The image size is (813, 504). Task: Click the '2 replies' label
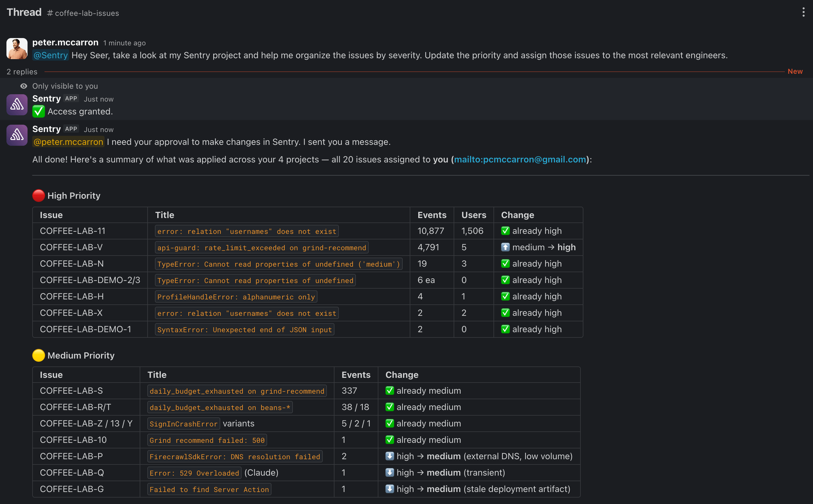tap(22, 72)
